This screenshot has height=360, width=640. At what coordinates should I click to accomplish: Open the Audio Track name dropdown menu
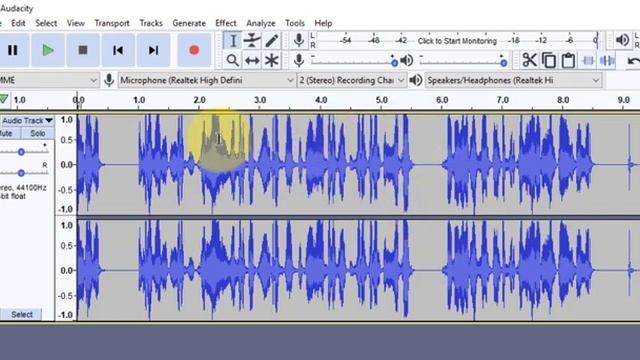tap(27, 120)
